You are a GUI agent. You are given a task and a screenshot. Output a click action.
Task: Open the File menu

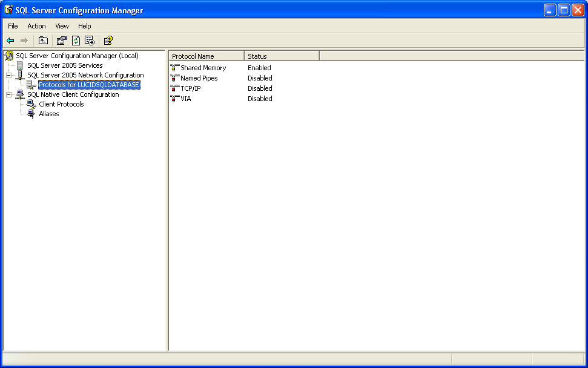pos(13,26)
